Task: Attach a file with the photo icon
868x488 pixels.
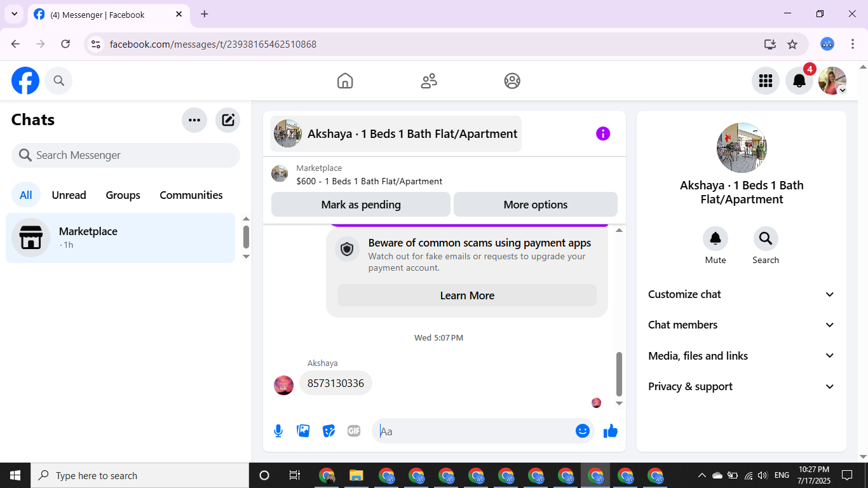Action: [304, 431]
